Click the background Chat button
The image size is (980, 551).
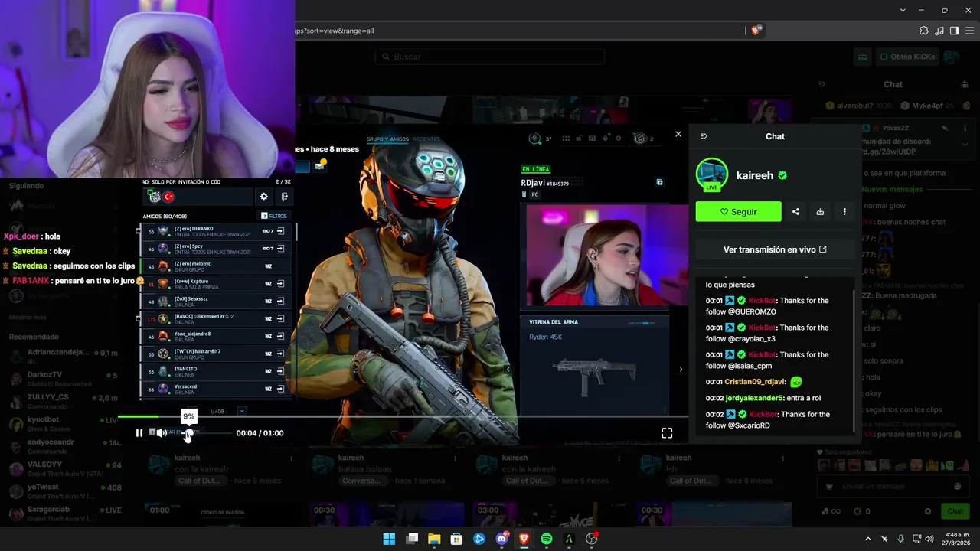(x=955, y=511)
